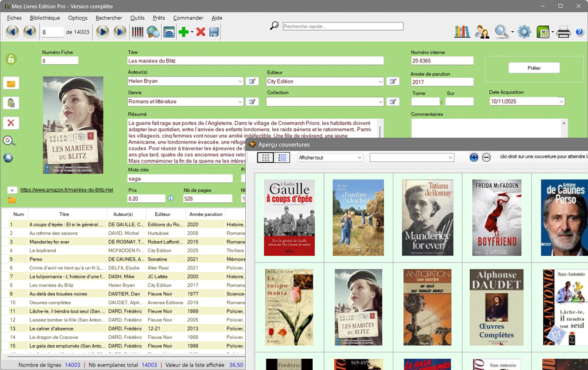
Task: Click the green plus add-book icon
Action: (x=183, y=32)
